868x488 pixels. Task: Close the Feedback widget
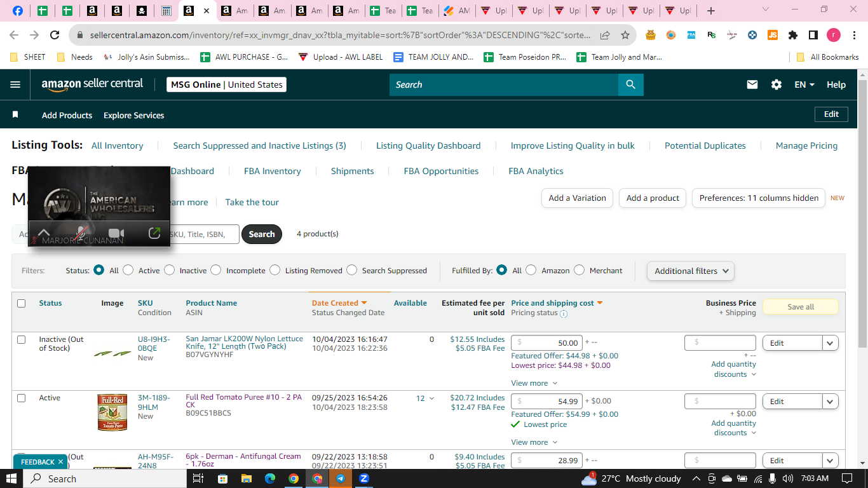[60, 462]
